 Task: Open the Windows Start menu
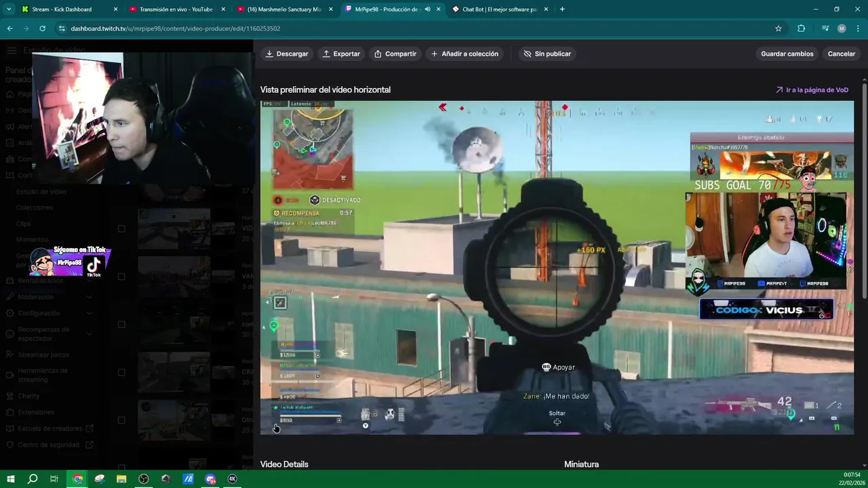[x=10, y=479]
